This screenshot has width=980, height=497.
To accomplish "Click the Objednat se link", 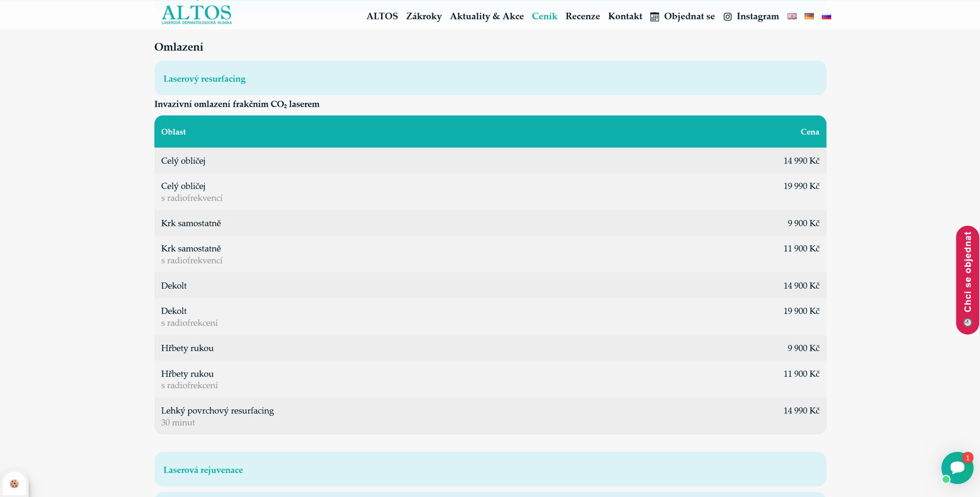I will tap(689, 16).
